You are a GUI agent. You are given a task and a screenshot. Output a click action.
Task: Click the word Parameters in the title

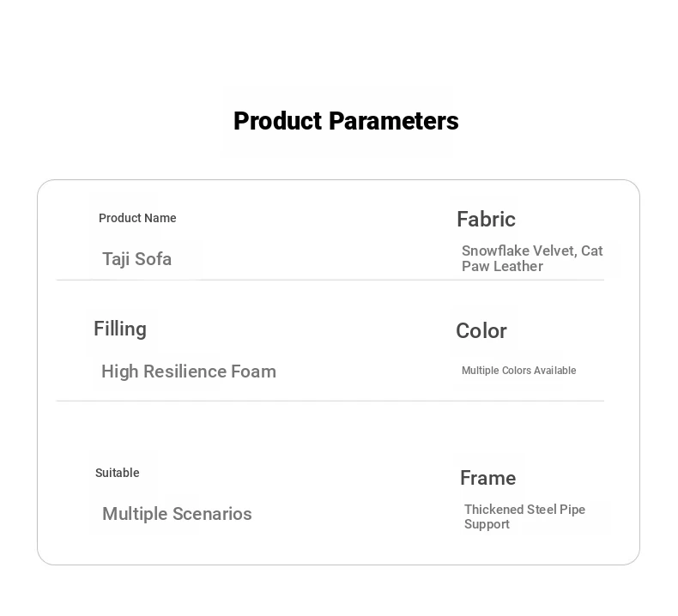(393, 121)
